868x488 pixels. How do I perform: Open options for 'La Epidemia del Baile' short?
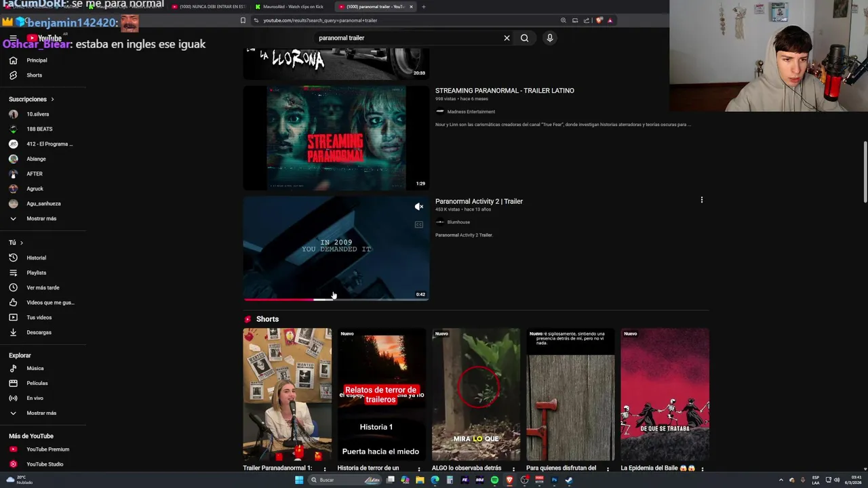click(x=702, y=469)
